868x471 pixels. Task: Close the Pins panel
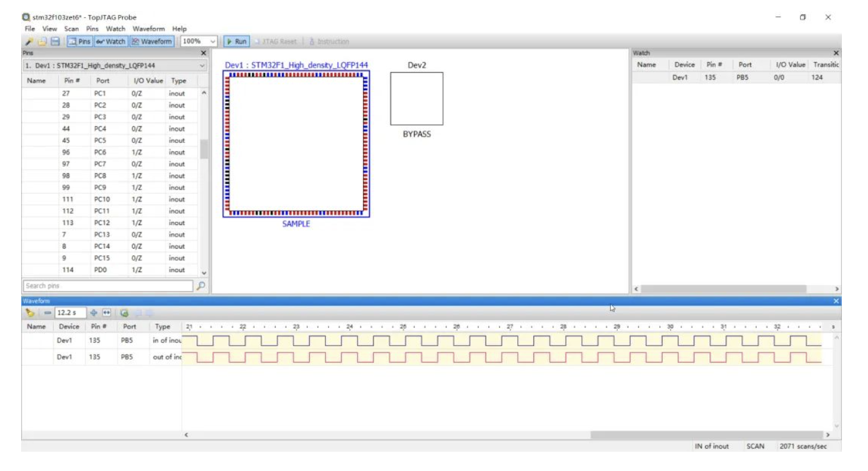[203, 53]
